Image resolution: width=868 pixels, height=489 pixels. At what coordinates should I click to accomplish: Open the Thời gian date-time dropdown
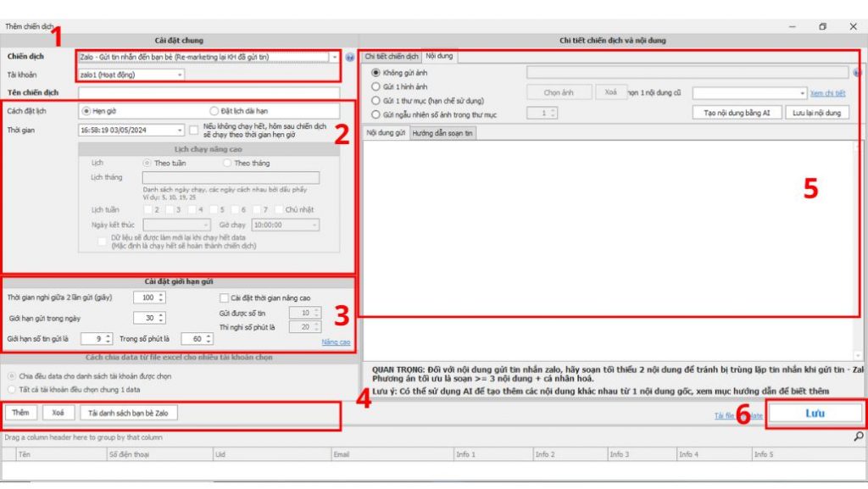click(180, 131)
